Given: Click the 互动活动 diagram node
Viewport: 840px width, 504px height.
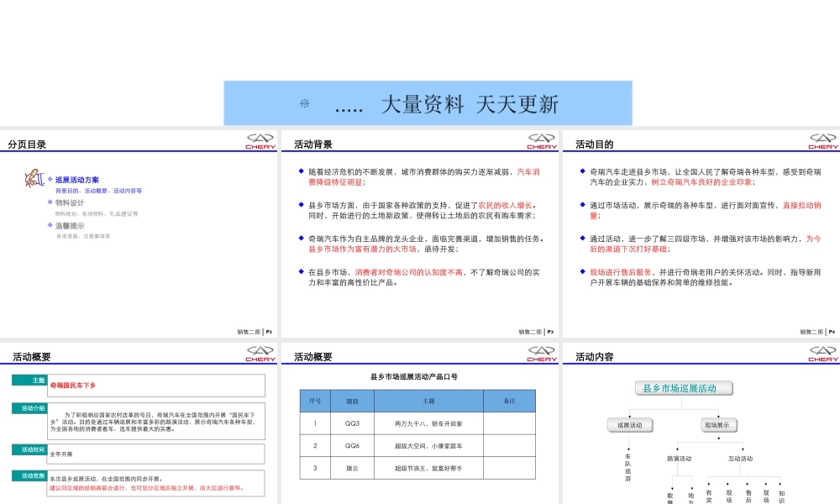Looking at the screenshot, I should [x=740, y=459].
